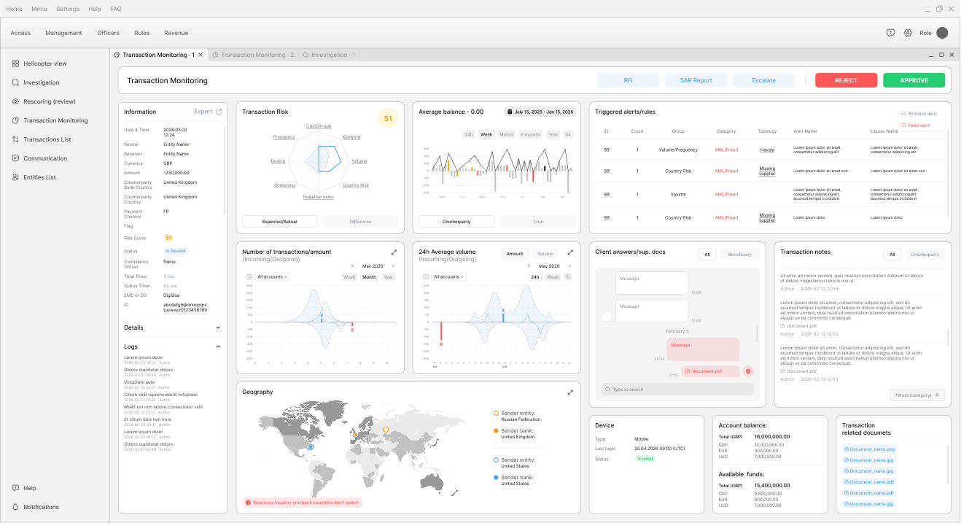
Task: Open Transactions List from sidebar
Action: tap(42, 140)
